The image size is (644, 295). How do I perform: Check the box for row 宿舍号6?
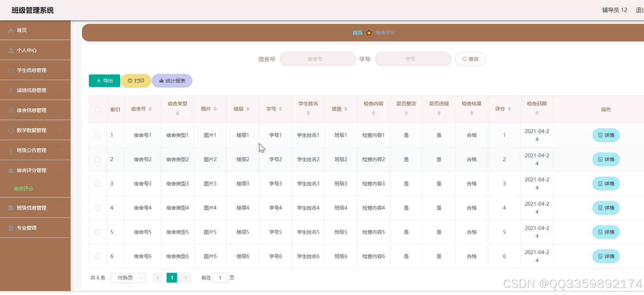point(98,256)
